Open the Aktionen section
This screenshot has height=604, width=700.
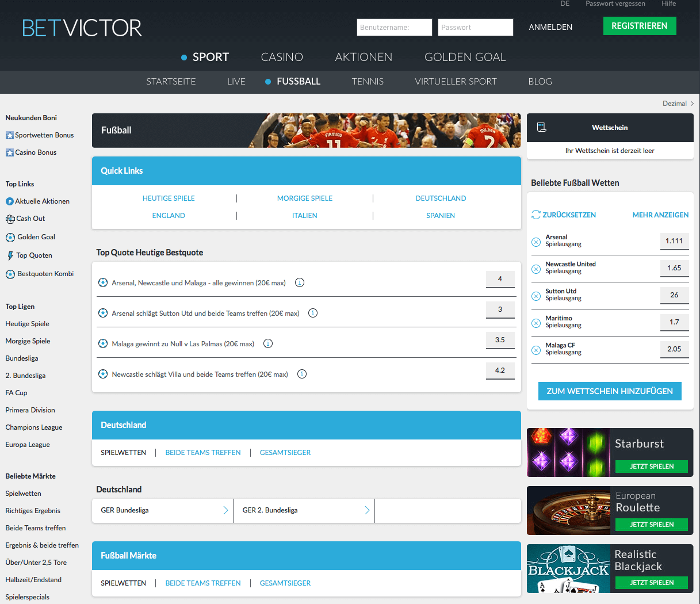364,57
